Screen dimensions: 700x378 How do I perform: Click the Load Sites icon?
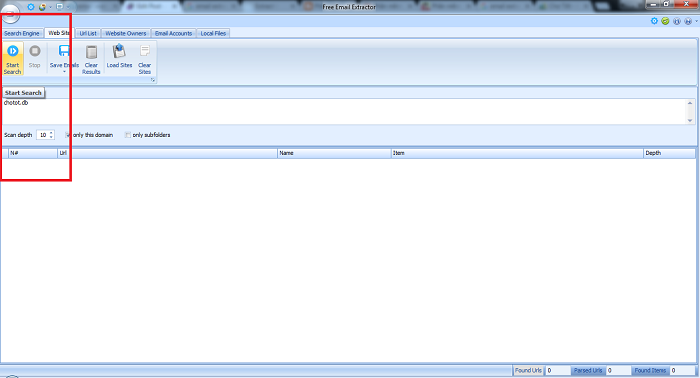point(119,51)
